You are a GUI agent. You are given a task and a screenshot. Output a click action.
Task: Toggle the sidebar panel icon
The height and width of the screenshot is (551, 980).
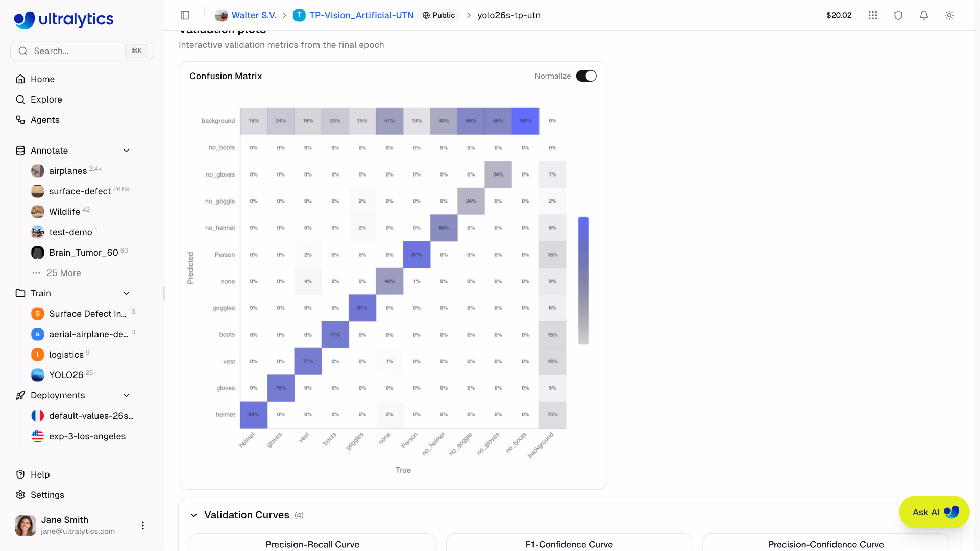pyautogui.click(x=185, y=15)
